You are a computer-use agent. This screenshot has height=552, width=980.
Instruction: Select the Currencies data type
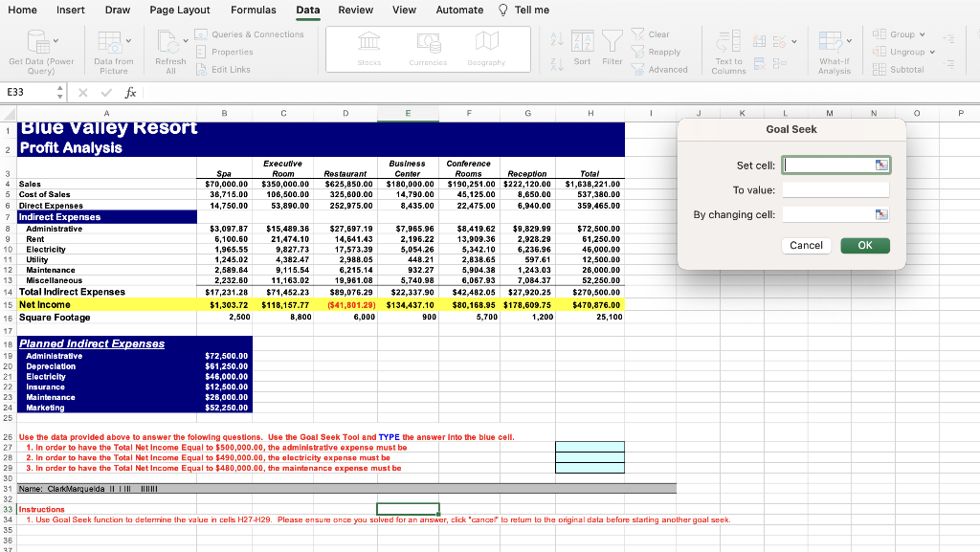pos(428,50)
